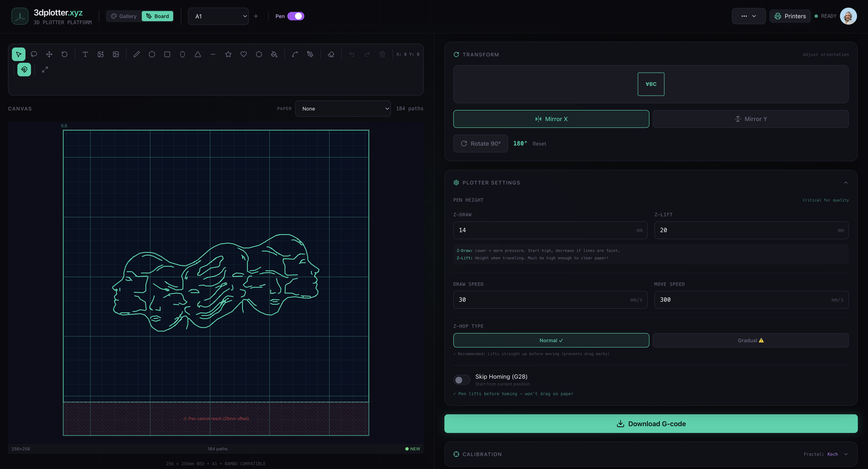
Task: Click the 3dplotter.xyz logo icon
Action: coord(20,16)
